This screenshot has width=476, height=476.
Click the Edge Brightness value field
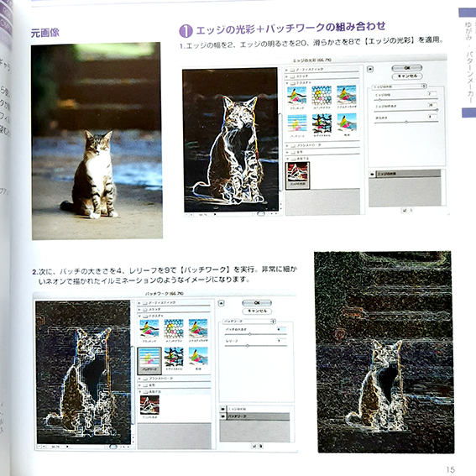[x=432, y=105]
